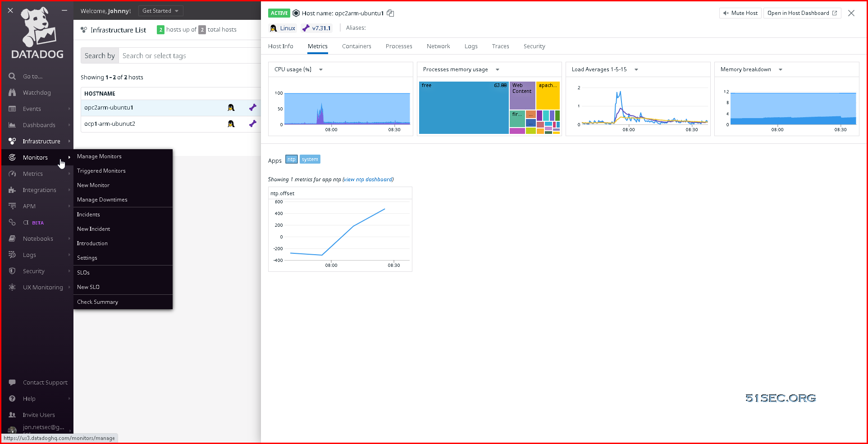This screenshot has height=444, width=868.
Task: Click agent bone icon for ocp1-arm-ubunut2 row
Action: coord(253,124)
